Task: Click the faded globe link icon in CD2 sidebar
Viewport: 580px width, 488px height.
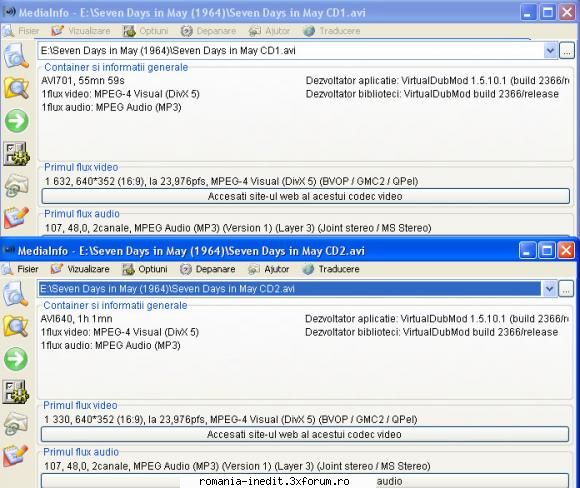Action: (16, 424)
